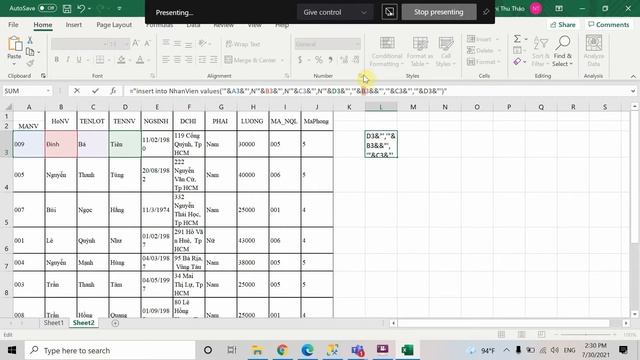Toggle AutoSave switch off/on
This screenshot has height=360, width=640.
(x=47, y=8)
